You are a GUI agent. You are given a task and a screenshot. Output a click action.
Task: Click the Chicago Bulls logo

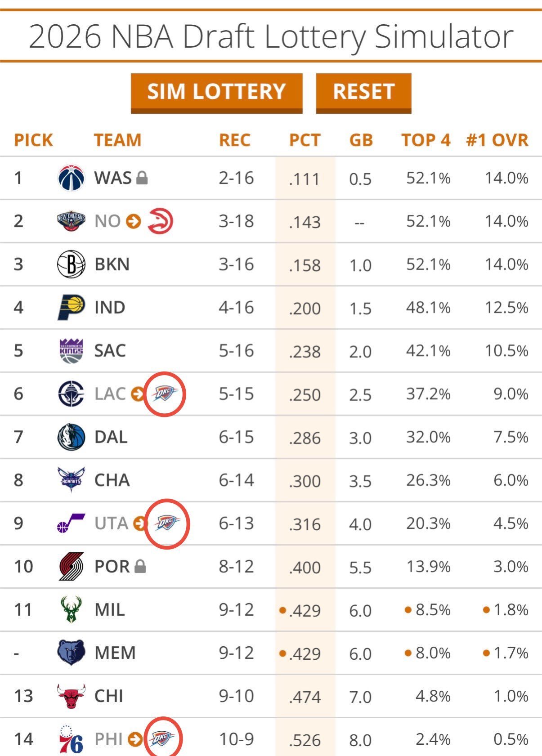pos(71,696)
